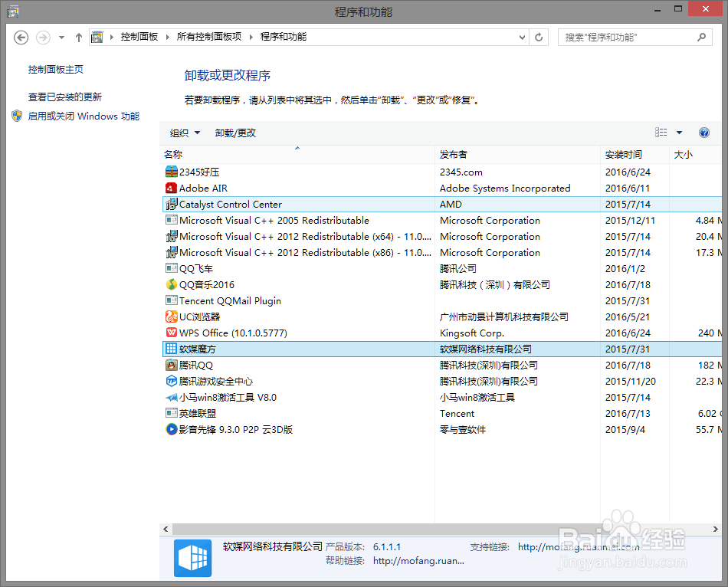Click the 腾讯QQ icon
The image size is (728, 587).
point(172,365)
